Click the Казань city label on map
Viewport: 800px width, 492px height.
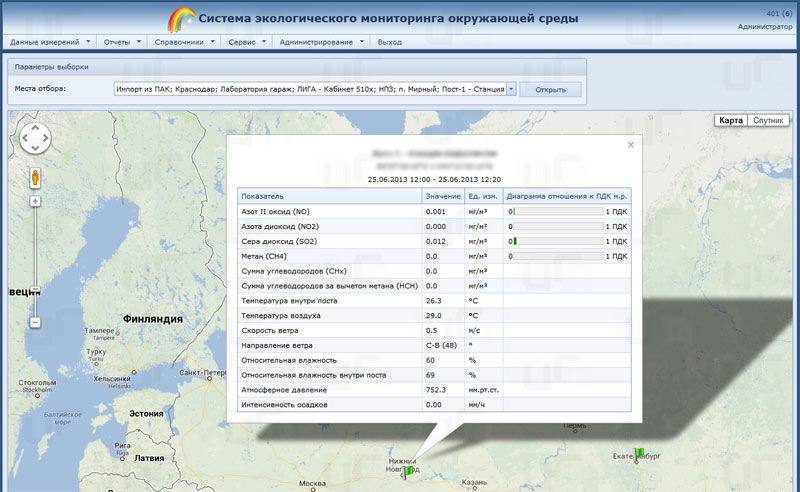click(x=474, y=482)
